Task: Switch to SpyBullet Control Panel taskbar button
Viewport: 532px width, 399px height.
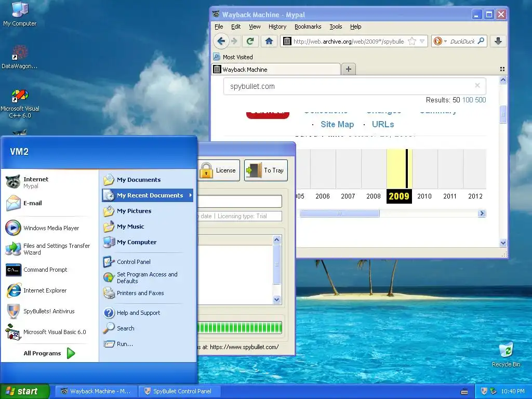Action: (180, 391)
